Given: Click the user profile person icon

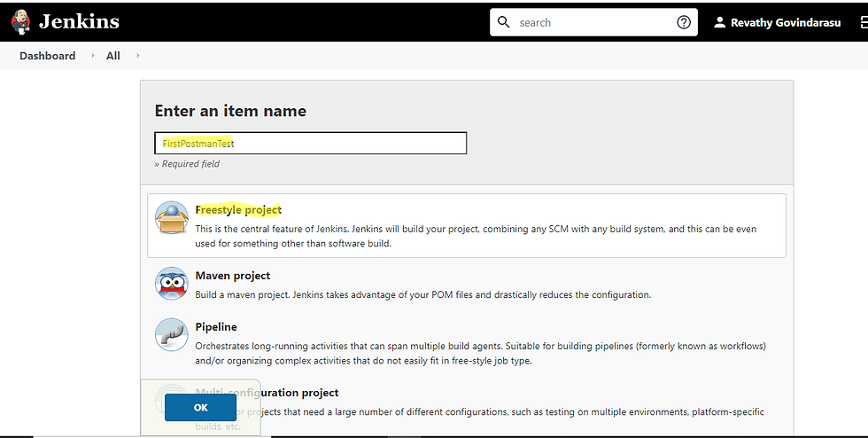Looking at the screenshot, I should tap(719, 22).
